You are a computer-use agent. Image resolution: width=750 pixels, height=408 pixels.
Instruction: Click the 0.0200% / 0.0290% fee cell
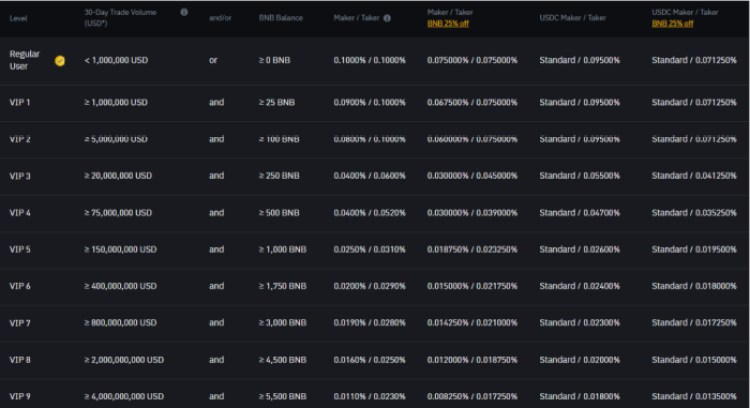370,286
